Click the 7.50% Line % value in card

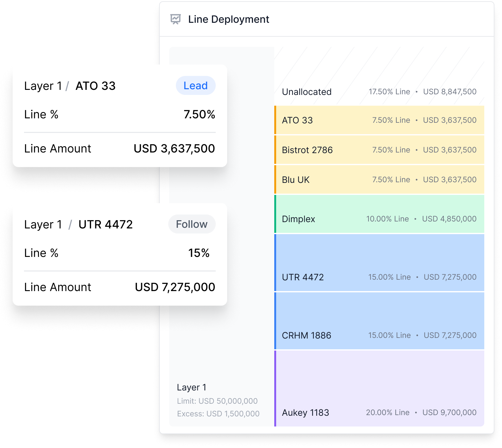click(x=199, y=114)
